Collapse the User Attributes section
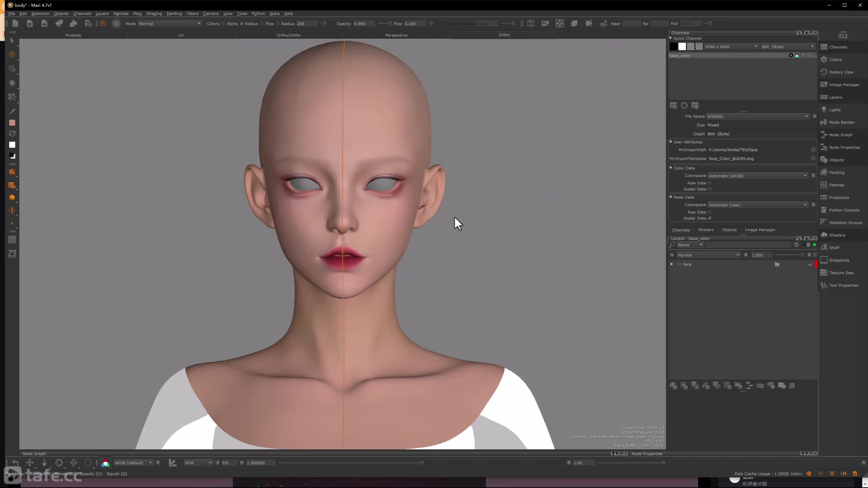 point(671,142)
